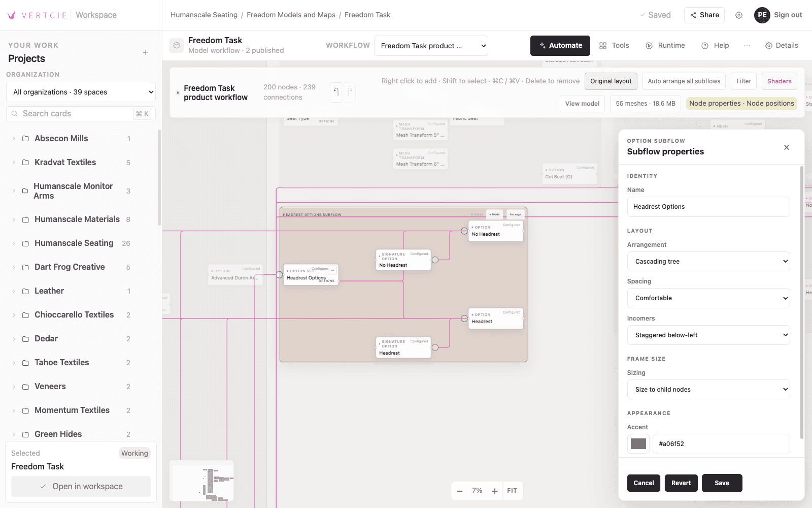Viewport: 812px width, 508px height.
Task: Click the Humanscale Seating folder icon
Action: pos(25,243)
